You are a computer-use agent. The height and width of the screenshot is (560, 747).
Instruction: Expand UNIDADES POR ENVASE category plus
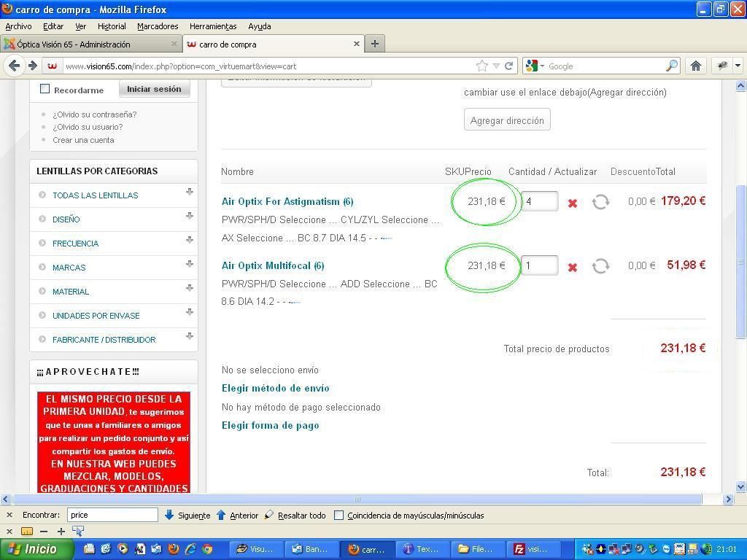point(190,312)
